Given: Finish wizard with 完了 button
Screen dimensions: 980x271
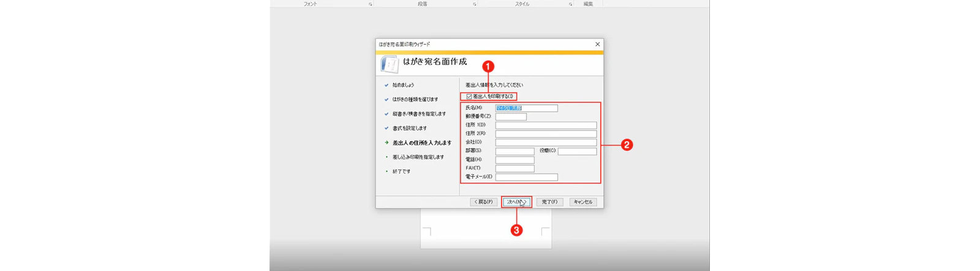Looking at the screenshot, I should 549,202.
